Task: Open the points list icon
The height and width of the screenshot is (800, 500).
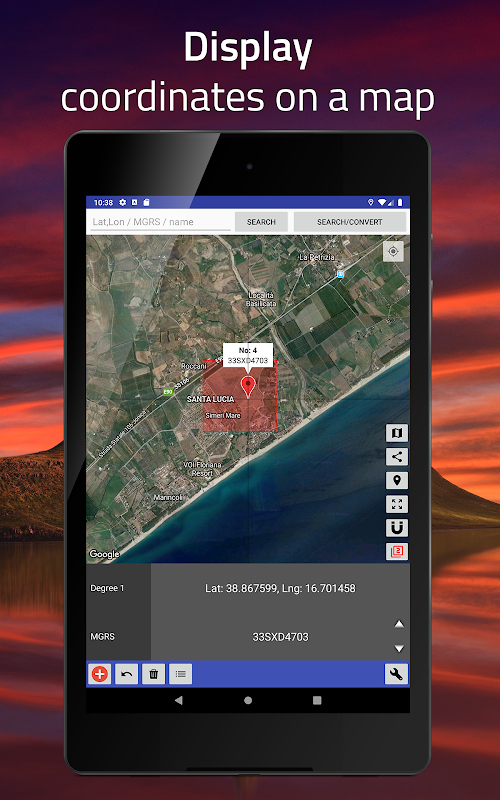Action: pos(180,674)
